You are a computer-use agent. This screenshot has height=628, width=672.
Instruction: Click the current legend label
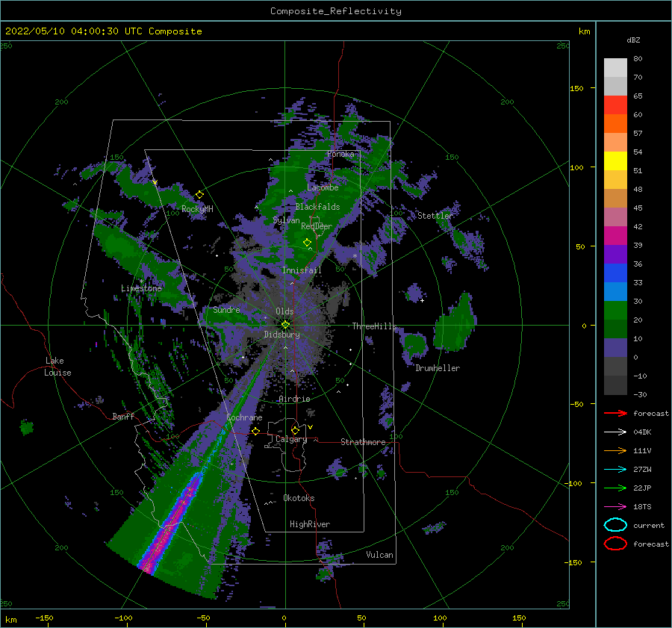(x=649, y=525)
